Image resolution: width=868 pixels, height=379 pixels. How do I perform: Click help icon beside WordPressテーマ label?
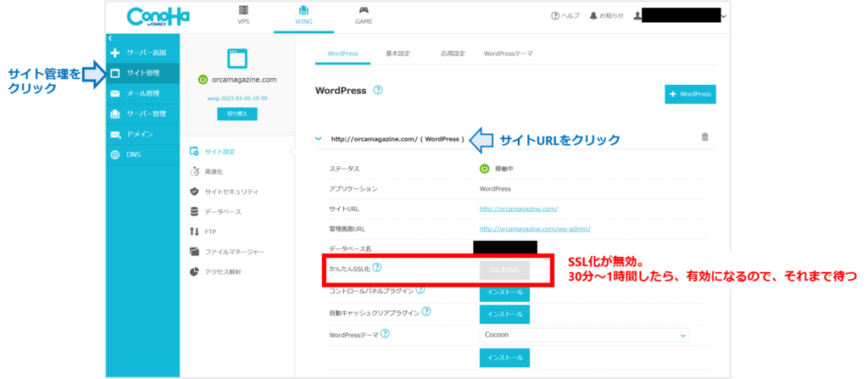click(386, 333)
